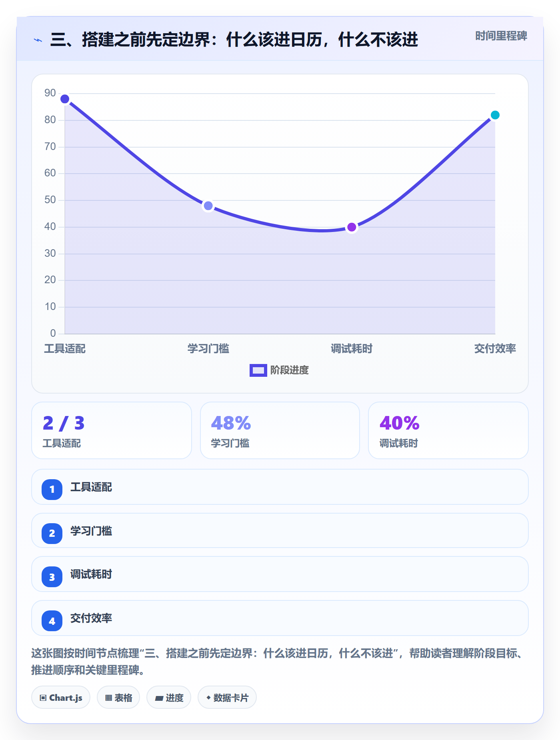Toggle the 阶段进度 legend swatch

pos(258,370)
